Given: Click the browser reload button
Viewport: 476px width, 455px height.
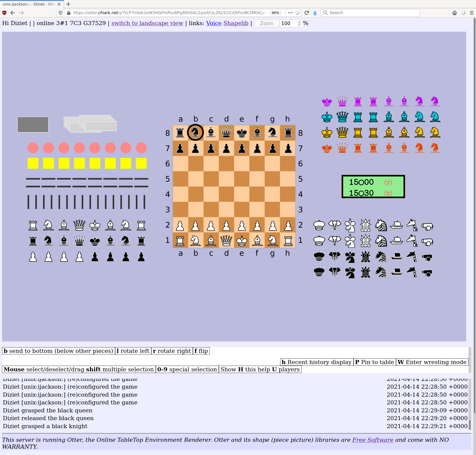Looking at the screenshot, I should [306, 13].
